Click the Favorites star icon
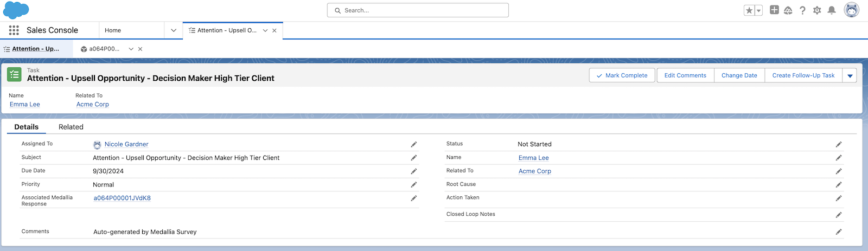The image size is (868, 251). click(x=749, y=10)
